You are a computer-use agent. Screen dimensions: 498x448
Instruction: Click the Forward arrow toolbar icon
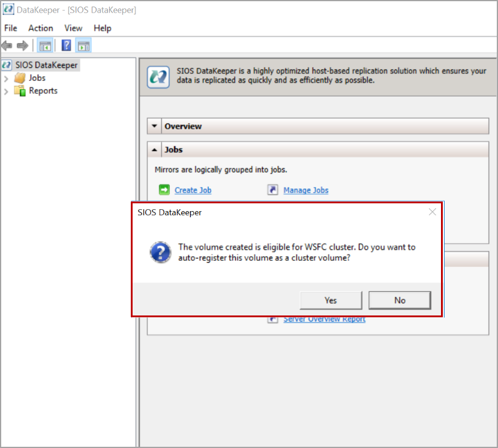click(x=23, y=46)
